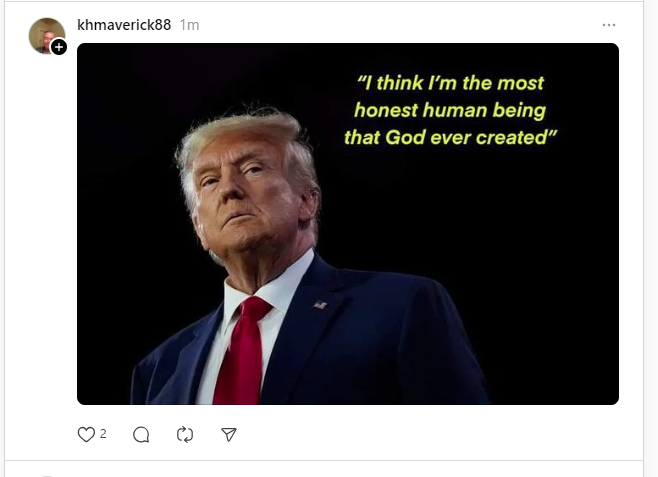View the like count number 2
Image resolution: width=658 pixels, height=477 pixels.
[103, 434]
